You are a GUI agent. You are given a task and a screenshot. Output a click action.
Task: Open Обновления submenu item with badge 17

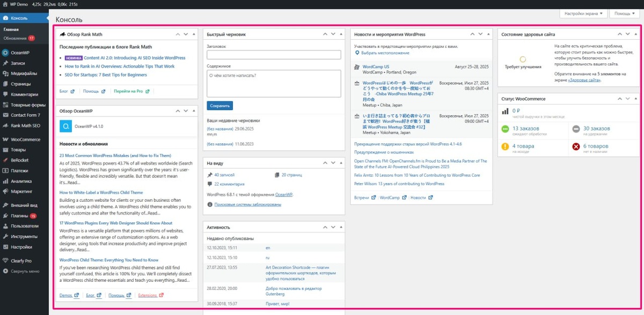coord(19,38)
